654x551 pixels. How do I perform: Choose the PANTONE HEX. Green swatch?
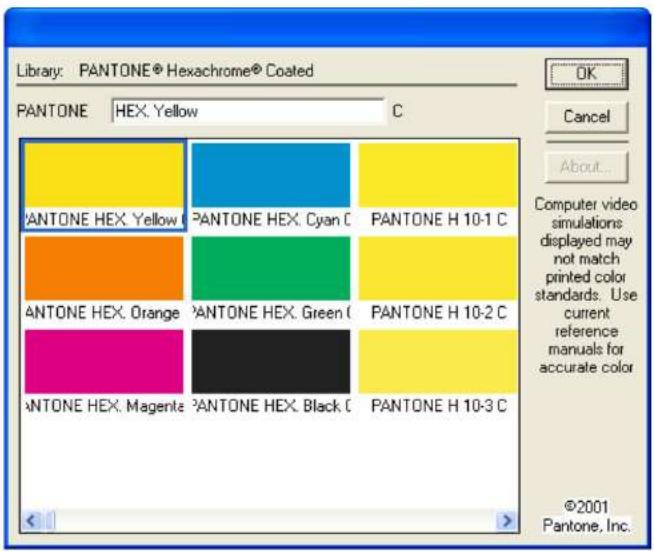pyautogui.click(x=271, y=279)
